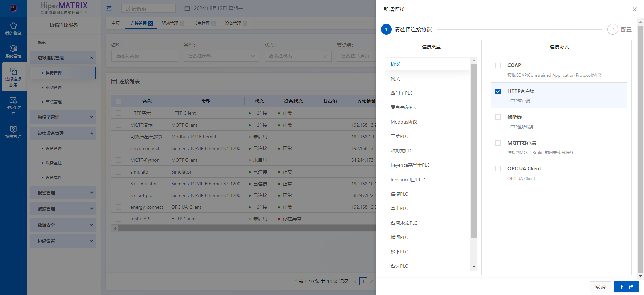This screenshot has width=644, height=295.
Task: Close the 设备管理 tab
Action: 245,23
